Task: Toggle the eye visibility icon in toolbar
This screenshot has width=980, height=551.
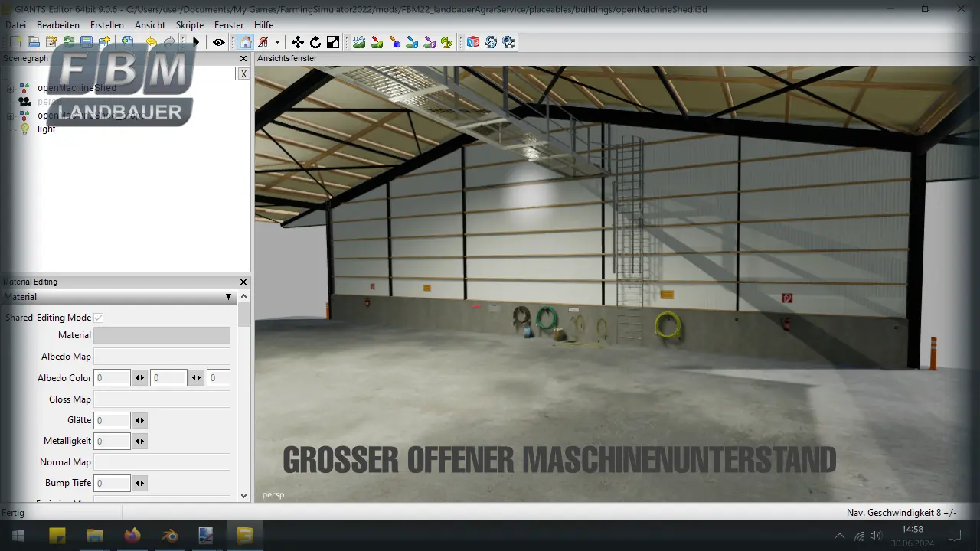Action: tap(219, 42)
